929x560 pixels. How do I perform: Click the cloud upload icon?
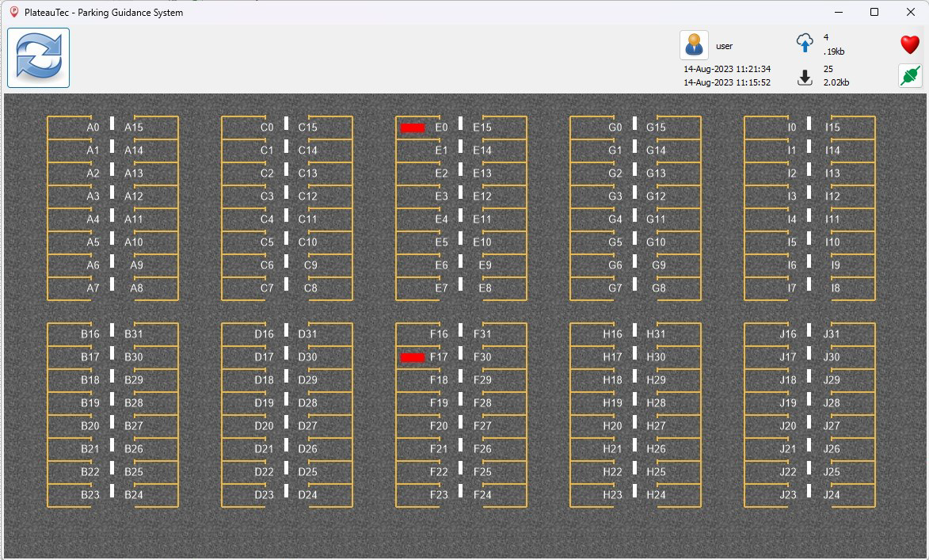[x=805, y=43]
